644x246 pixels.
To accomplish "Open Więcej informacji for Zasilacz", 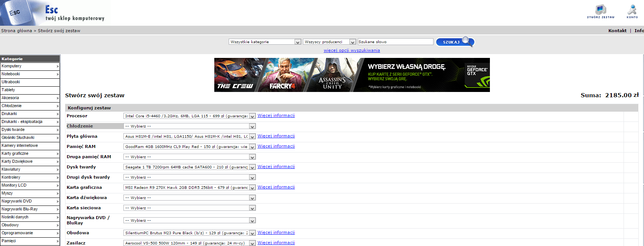I will [x=276, y=243].
